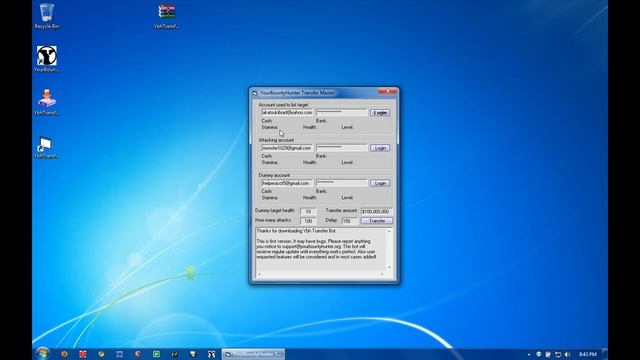640x360 pixels.
Task: Select the YourBoun... black-and-white desktop icon
Action: (47, 59)
